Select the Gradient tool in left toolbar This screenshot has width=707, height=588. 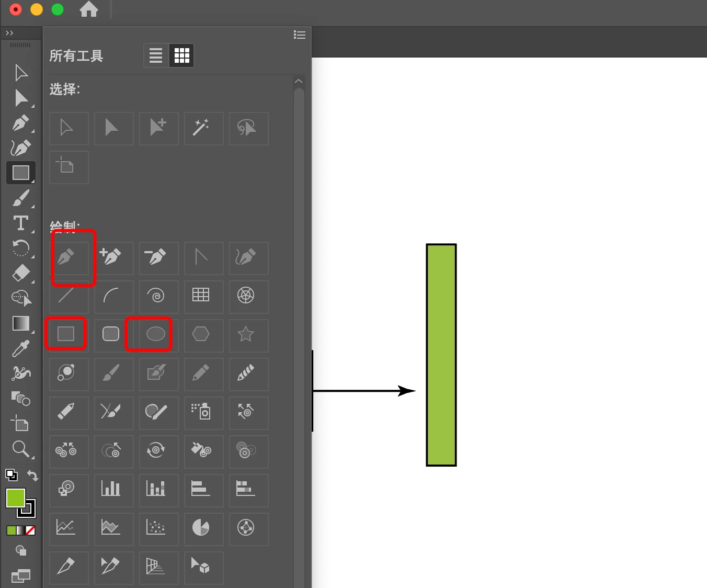21,323
